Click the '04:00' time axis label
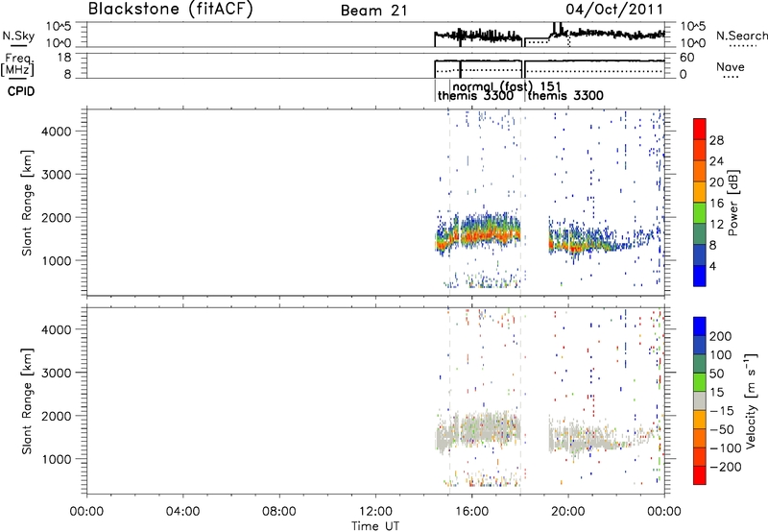 pos(182,512)
